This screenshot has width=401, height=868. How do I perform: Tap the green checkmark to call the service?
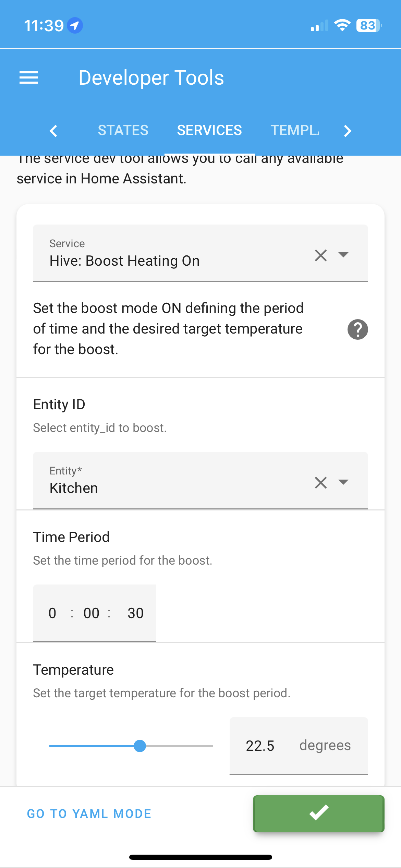tap(318, 814)
